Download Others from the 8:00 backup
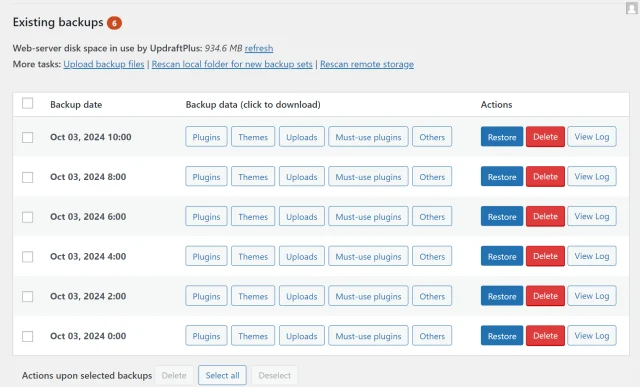 (432, 176)
